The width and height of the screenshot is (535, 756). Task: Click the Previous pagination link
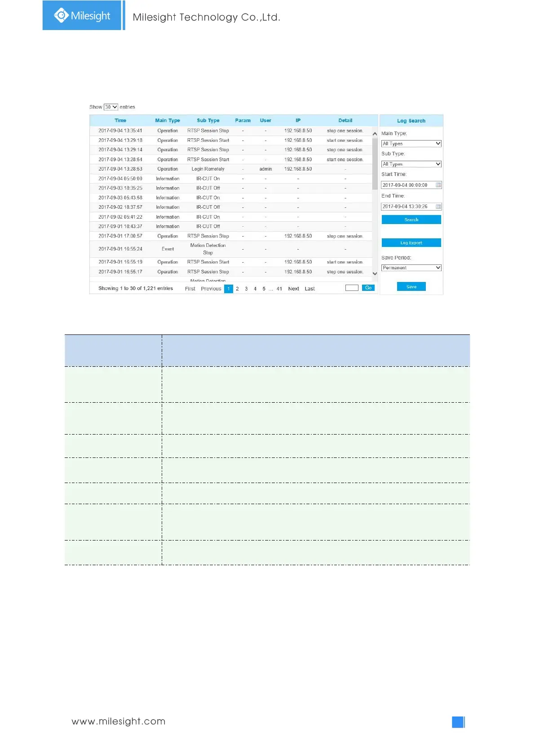(x=211, y=289)
